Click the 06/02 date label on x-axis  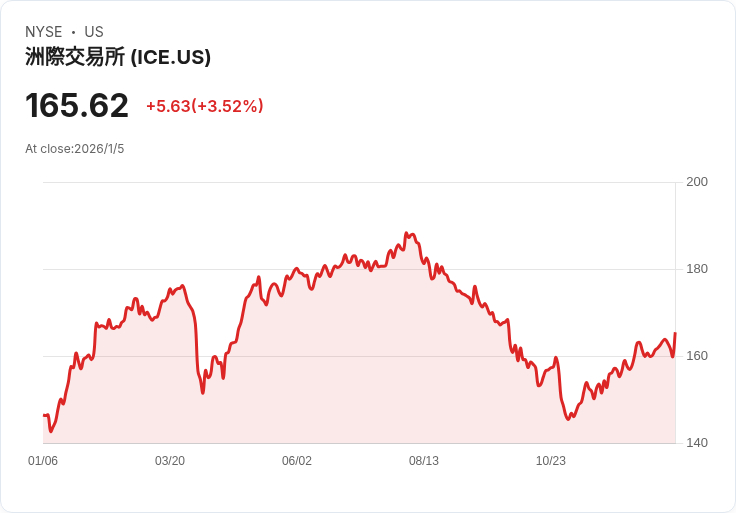point(297,461)
